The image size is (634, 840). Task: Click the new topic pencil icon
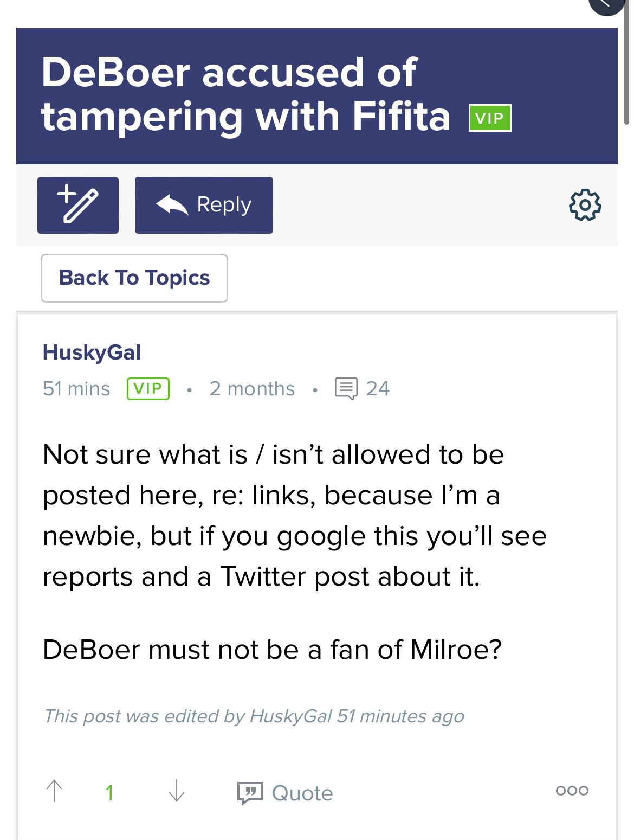[x=78, y=205]
